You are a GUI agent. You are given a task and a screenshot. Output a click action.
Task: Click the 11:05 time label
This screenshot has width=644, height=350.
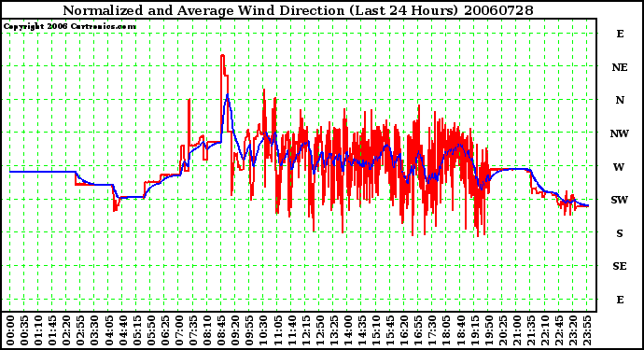(x=277, y=330)
